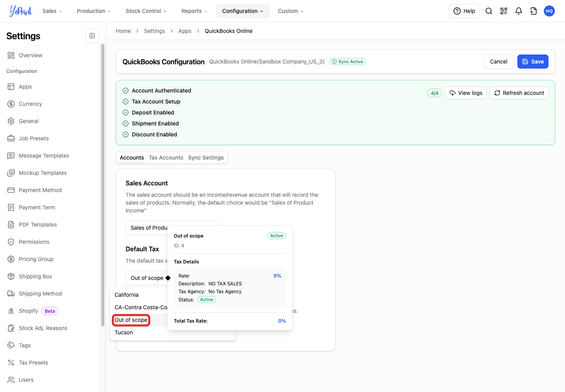Screen dimensions: 565x392
Task: Switch to the Sync Settings tab
Action: click(206, 158)
